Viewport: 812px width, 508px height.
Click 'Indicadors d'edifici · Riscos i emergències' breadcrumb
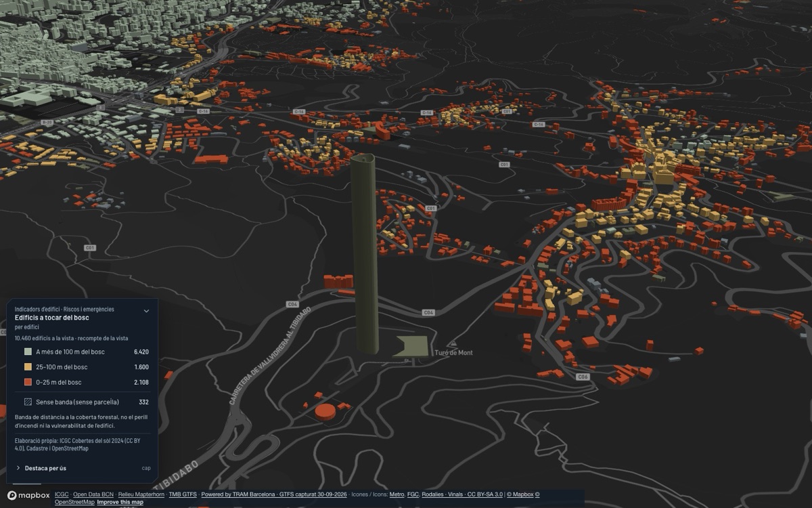pos(64,309)
